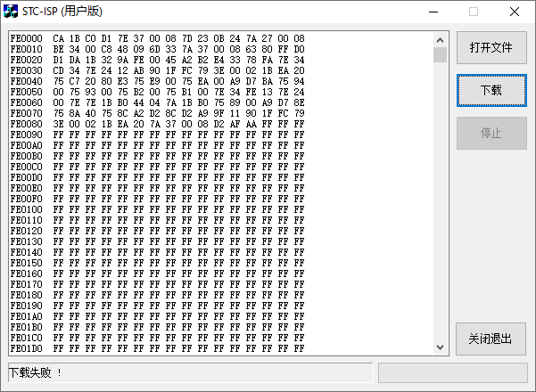Click first byte CD in row FE0030
Viewport: 536px width, 392px height.
point(59,70)
